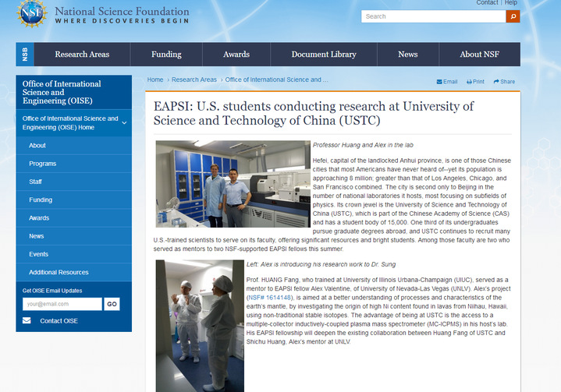Click the email address input field
The height and width of the screenshot is (392, 561).
(62, 304)
